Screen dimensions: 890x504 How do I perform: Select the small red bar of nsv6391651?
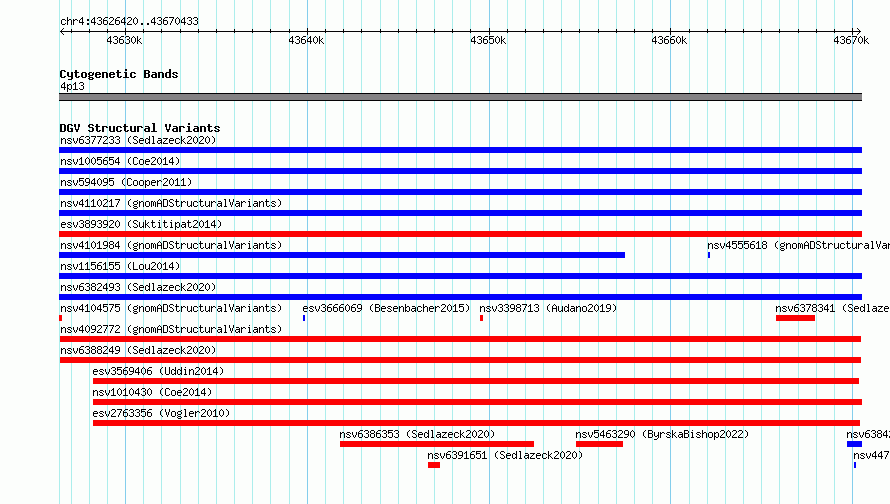[x=434, y=465]
